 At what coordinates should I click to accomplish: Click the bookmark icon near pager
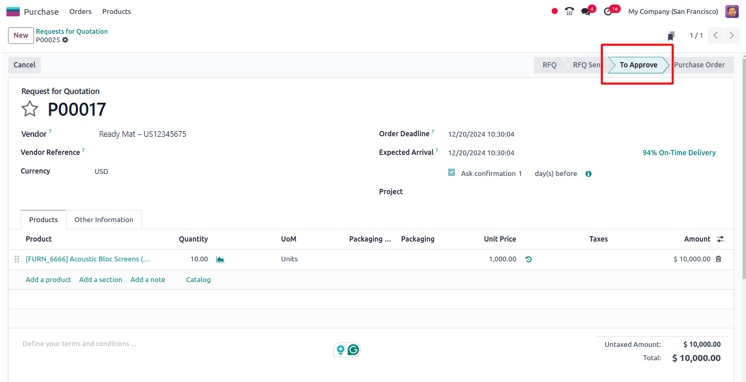671,36
